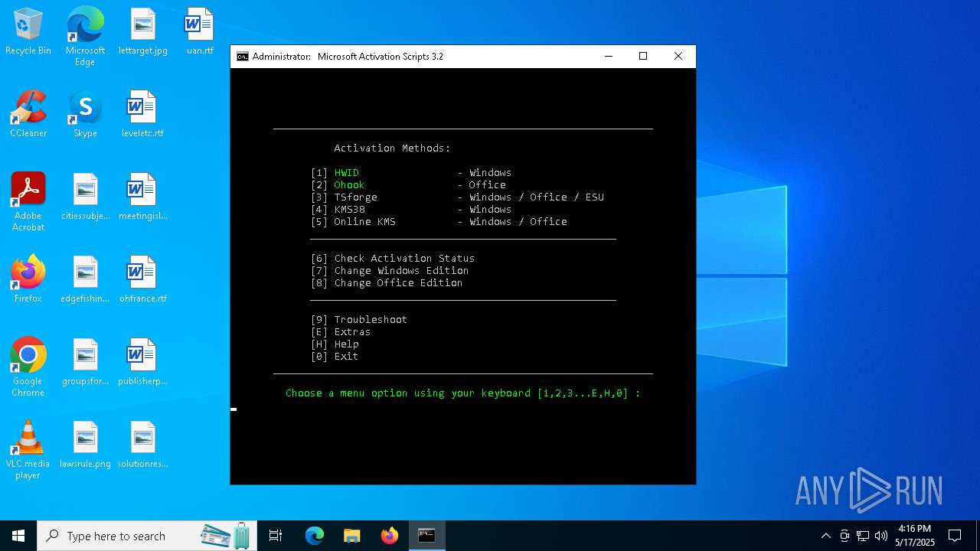The height and width of the screenshot is (551, 980).
Task: Maximize the Activation Scripts window
Action: point(643,56)
